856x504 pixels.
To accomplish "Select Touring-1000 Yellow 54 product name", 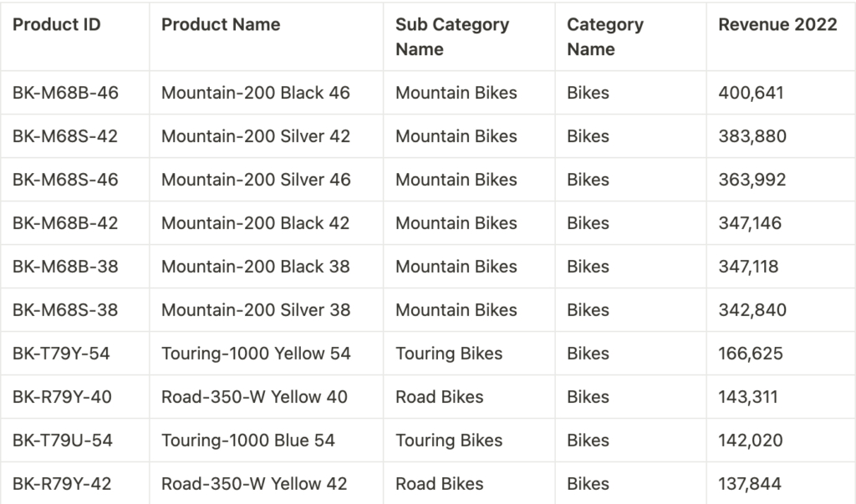I will [x=256, y=354].
